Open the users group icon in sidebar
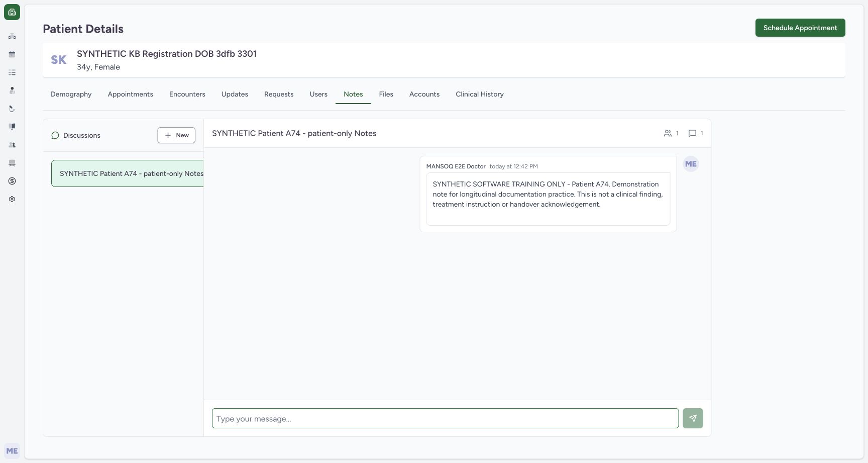The height and width of the screenshot is (463, 868). point(12,145)
